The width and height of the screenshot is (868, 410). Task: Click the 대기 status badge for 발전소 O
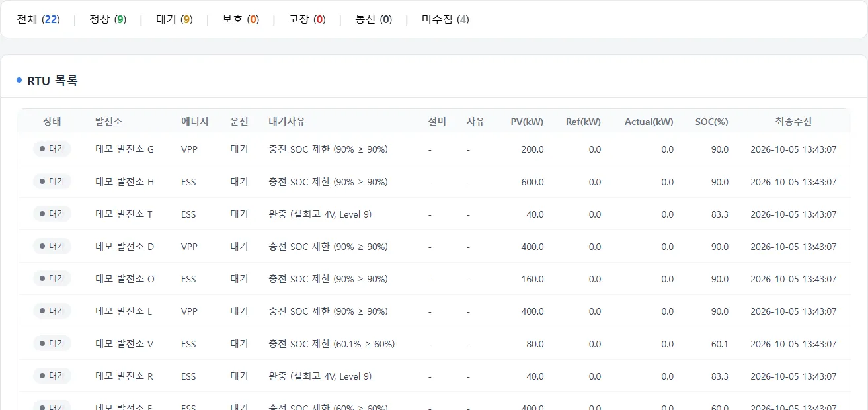52,278
